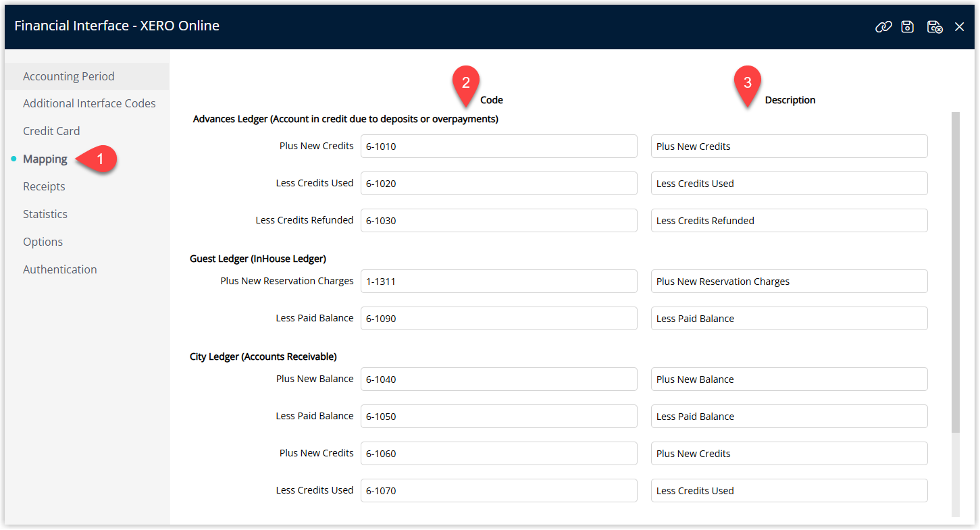Click the vertical scrollbar of mapping list
This screenshot has height=530, width=980.
955,272
